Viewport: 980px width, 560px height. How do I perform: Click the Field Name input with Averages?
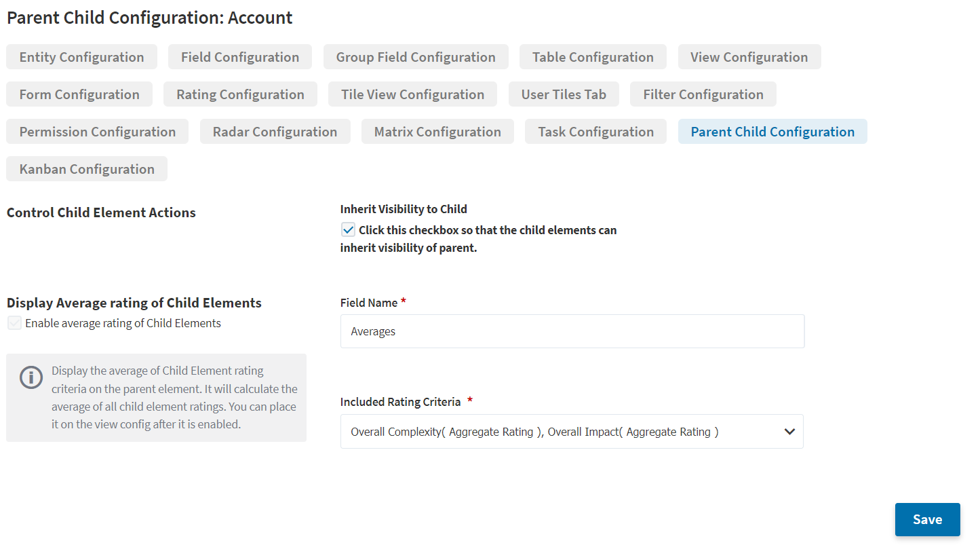[x=572, y=331]
